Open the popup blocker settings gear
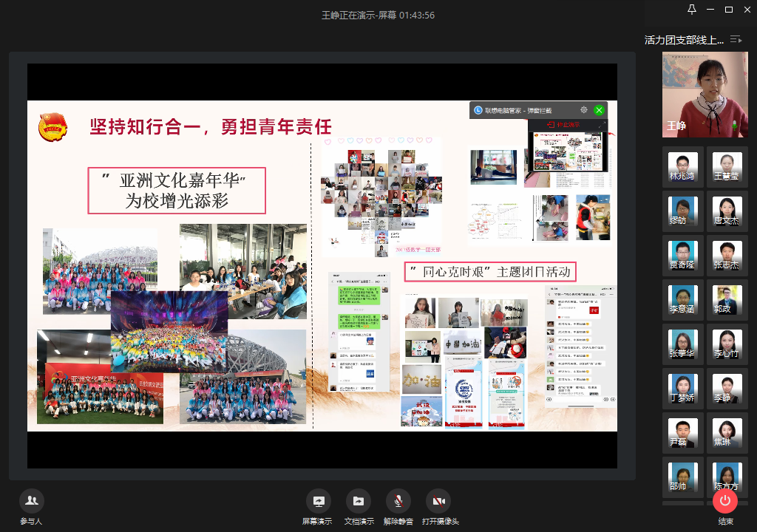 click(x=584, y=110)
